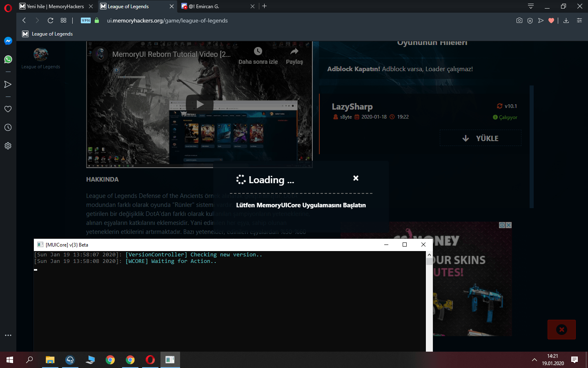The image size is (588, 368).
Task: Open ad info icon
Action: 502,225
